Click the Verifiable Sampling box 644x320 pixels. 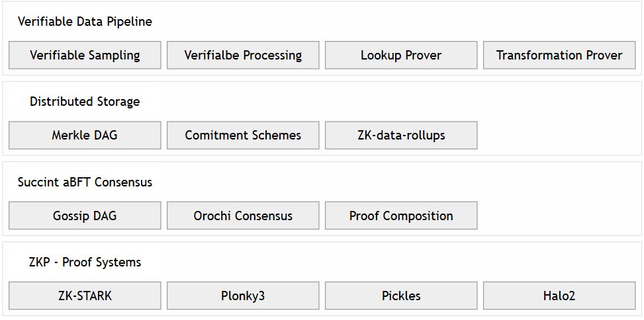coord(85,56)
